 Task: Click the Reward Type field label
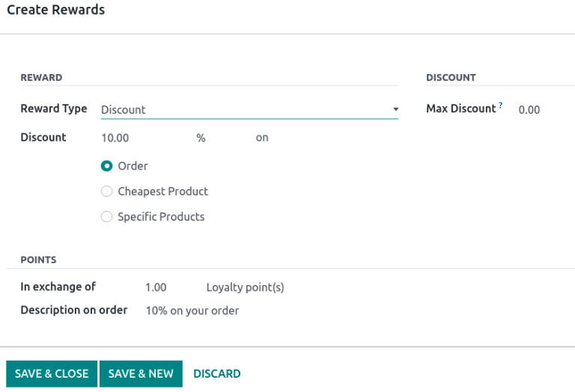(54, 108)
